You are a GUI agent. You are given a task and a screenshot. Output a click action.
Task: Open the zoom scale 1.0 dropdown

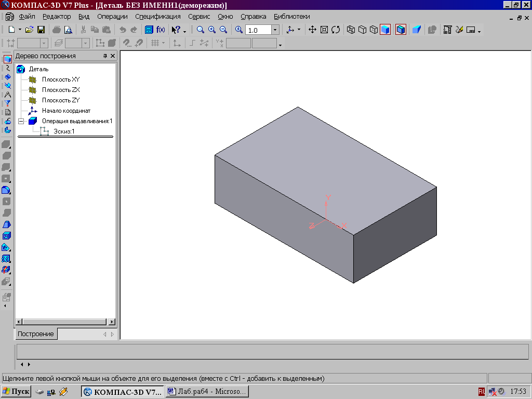pos(275,30)
